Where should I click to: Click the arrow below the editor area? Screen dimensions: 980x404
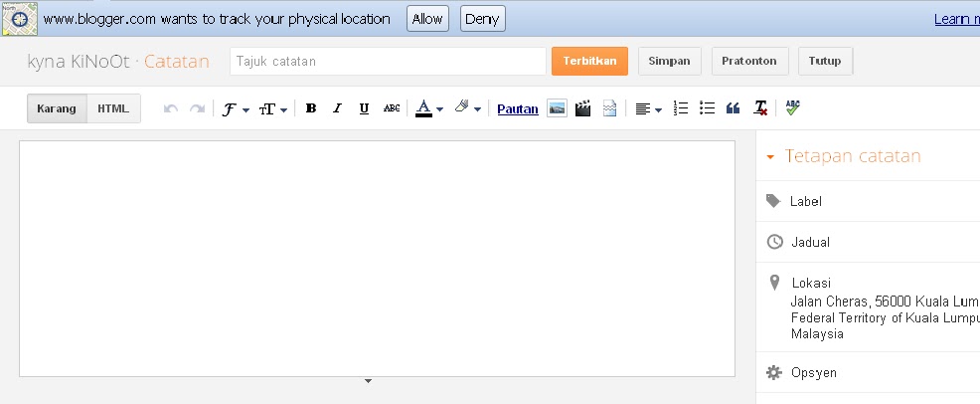click(x=368, y=381)
